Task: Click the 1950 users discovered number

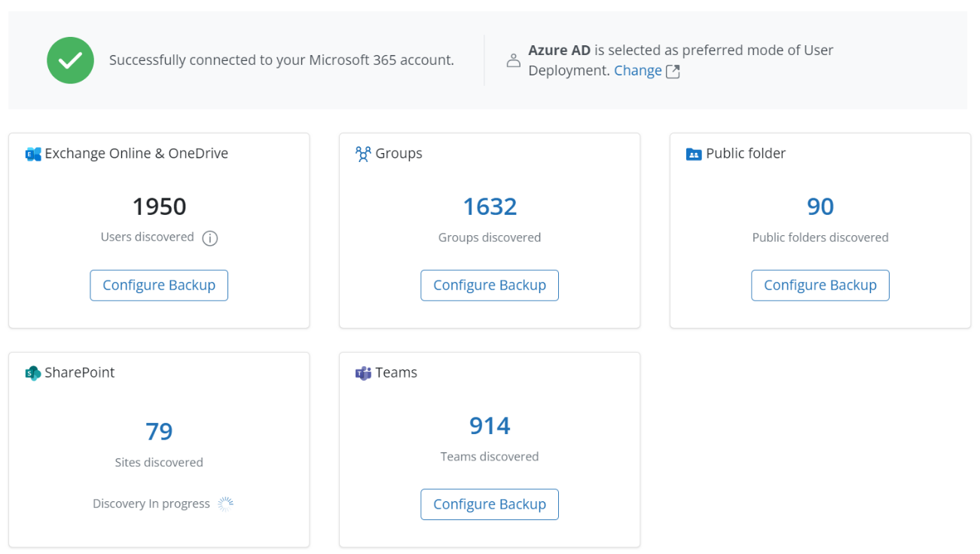Action: point(159,207)
